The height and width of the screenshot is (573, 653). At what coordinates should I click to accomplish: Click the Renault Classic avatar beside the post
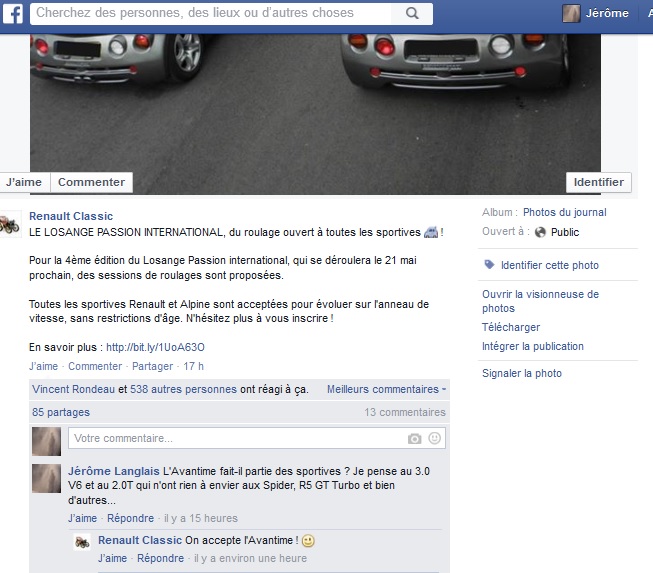(9, 225)
